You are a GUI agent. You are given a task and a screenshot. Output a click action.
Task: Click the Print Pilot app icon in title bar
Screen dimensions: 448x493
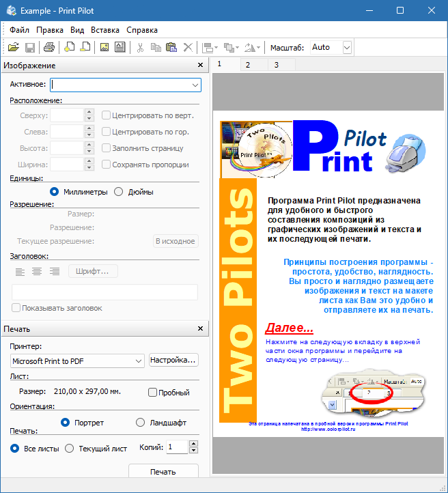pyautogui.click(x=12, y=11)
